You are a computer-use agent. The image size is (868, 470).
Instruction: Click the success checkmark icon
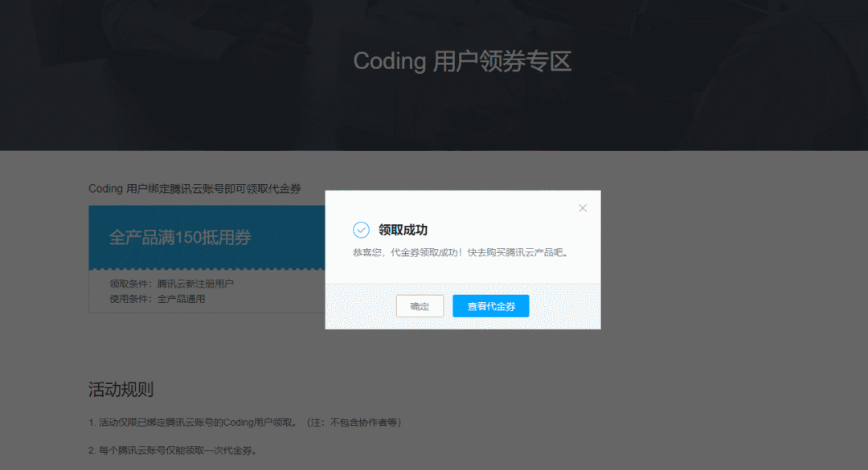click(x=361, y=230)
